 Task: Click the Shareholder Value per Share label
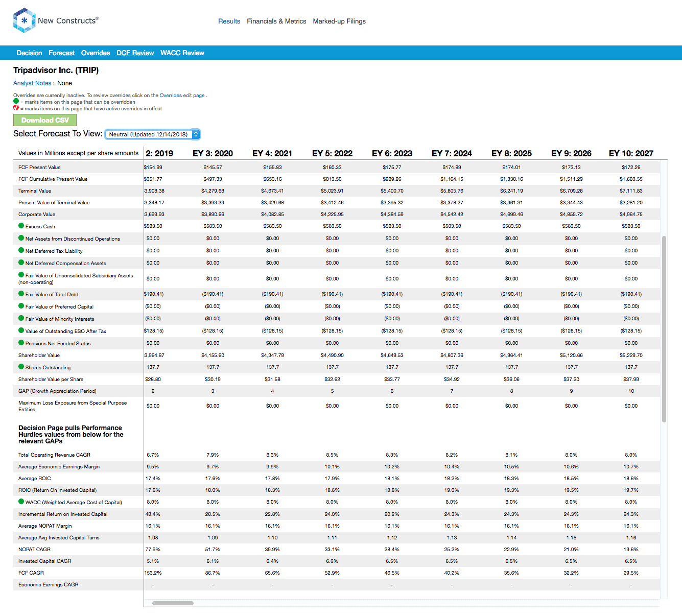pyautogui.click(x=51, y=380)
